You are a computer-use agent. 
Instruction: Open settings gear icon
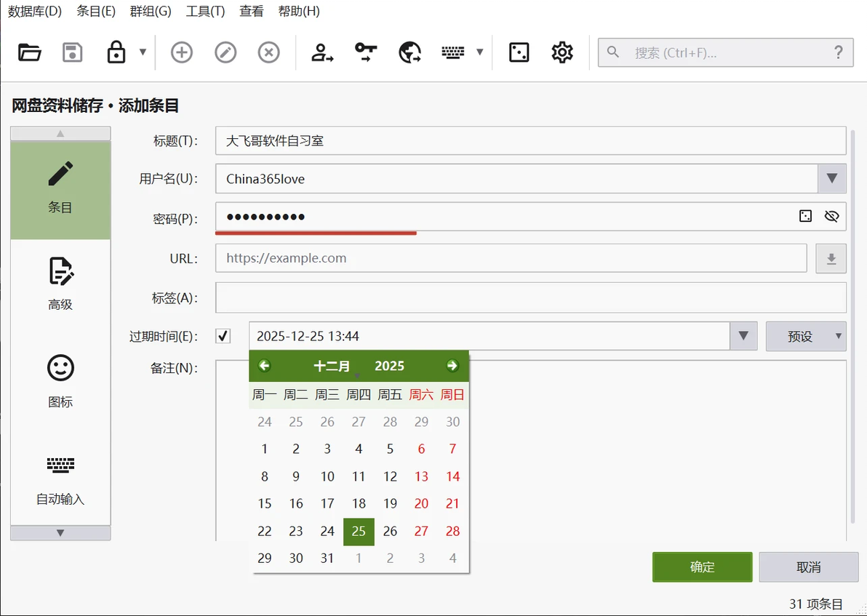tap(562, 52)
